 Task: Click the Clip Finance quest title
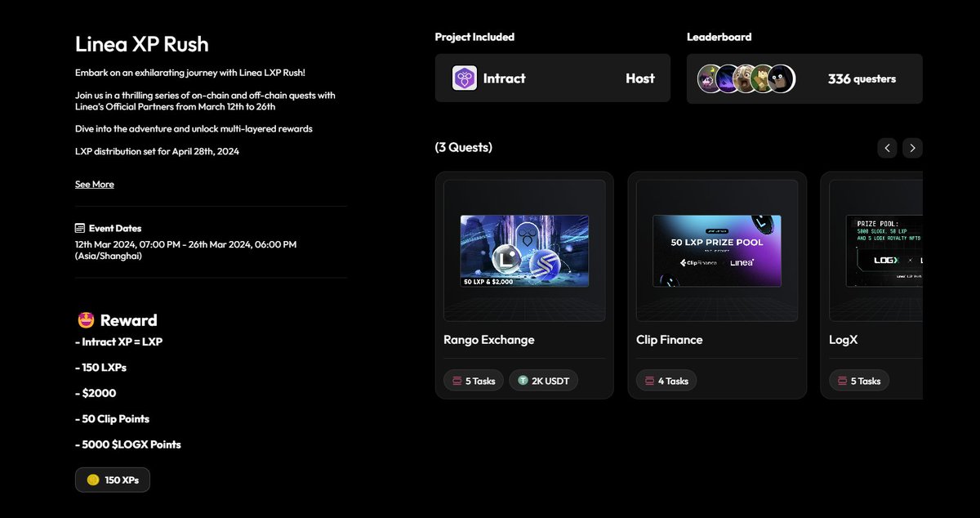click(669, 340)
